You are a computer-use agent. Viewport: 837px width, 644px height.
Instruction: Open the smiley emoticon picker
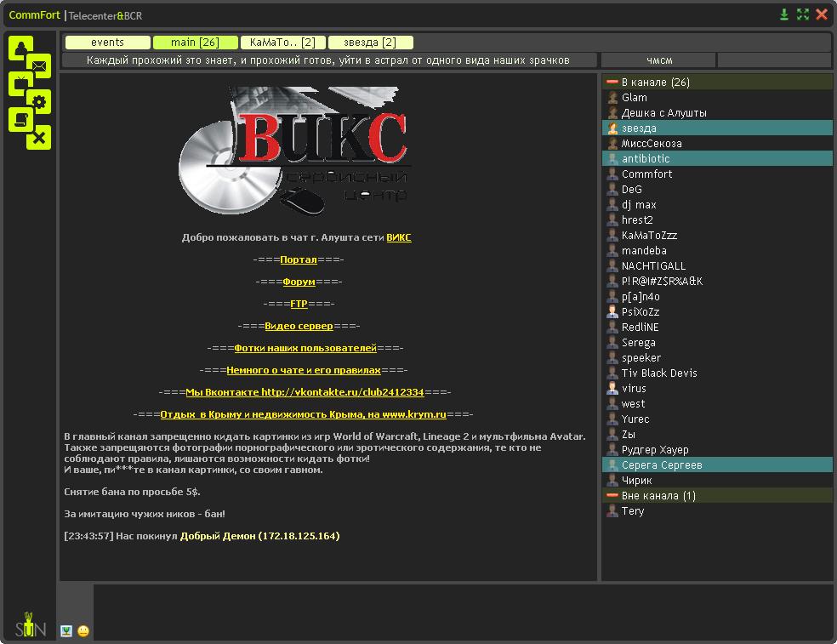[83, 630]
